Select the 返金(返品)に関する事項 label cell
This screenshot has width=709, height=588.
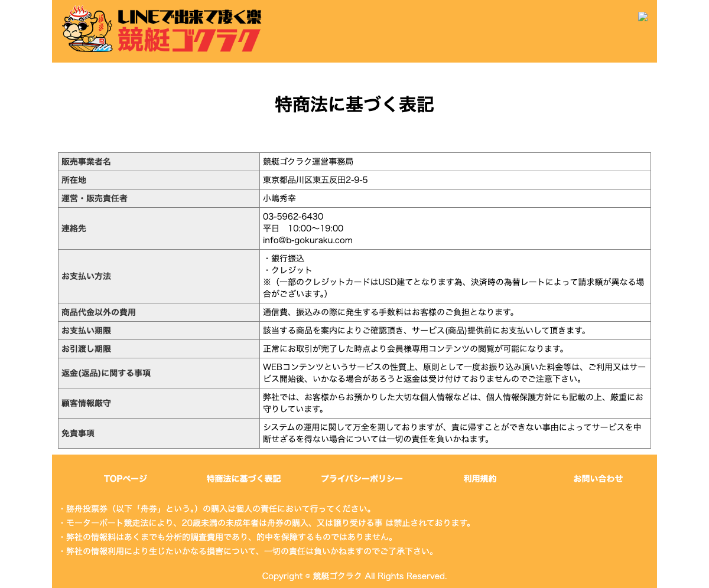159,373
